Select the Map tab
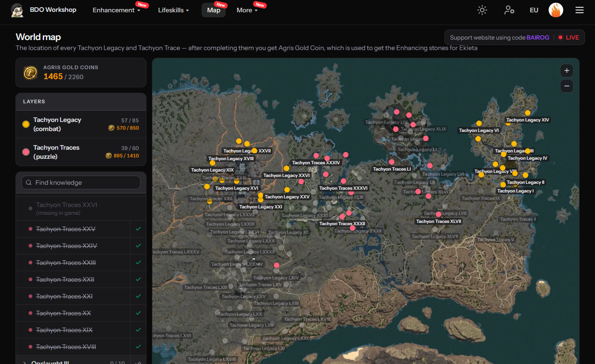The width and height of the screenshot is (595, 364). click(x=214, y=10)
